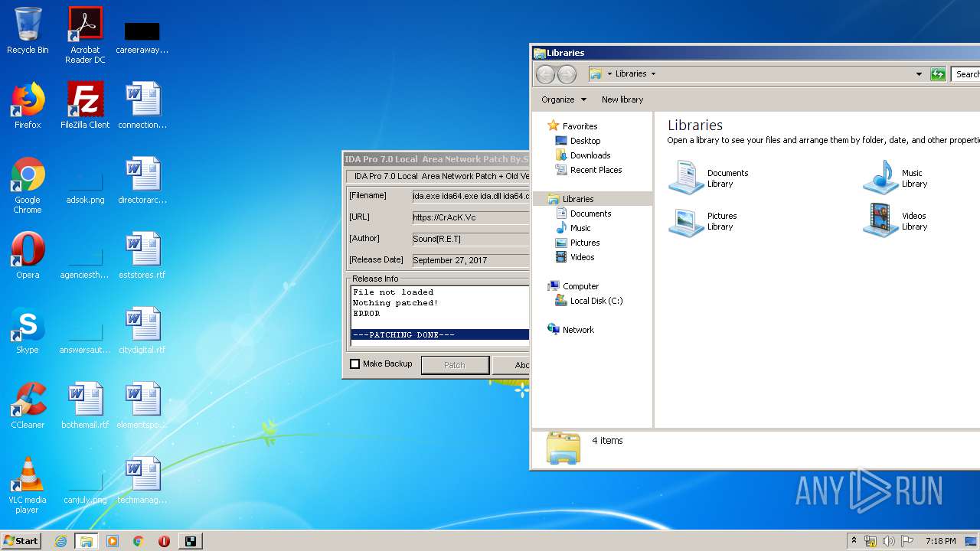Click the Patch button in patcher
The height and width of the screenshot is (551, 980).
point(455,365)
